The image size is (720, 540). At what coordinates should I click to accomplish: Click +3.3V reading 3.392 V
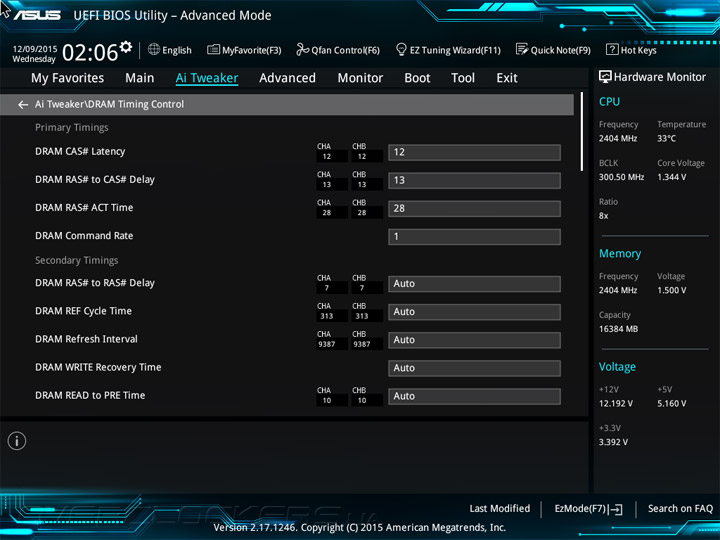[613, 442]
